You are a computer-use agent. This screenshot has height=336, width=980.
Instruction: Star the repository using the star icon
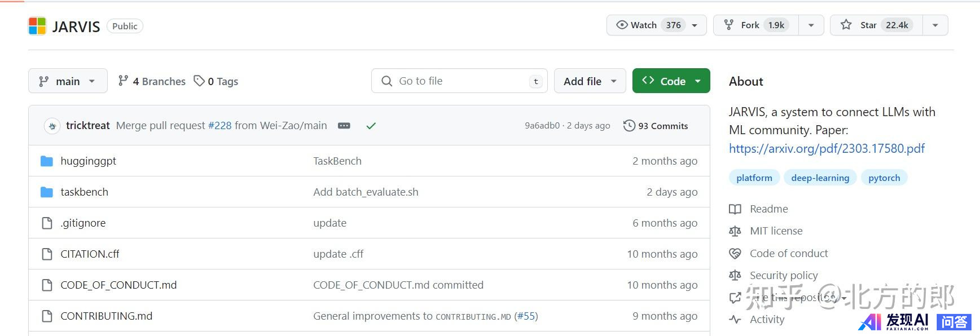coord(846,25)
